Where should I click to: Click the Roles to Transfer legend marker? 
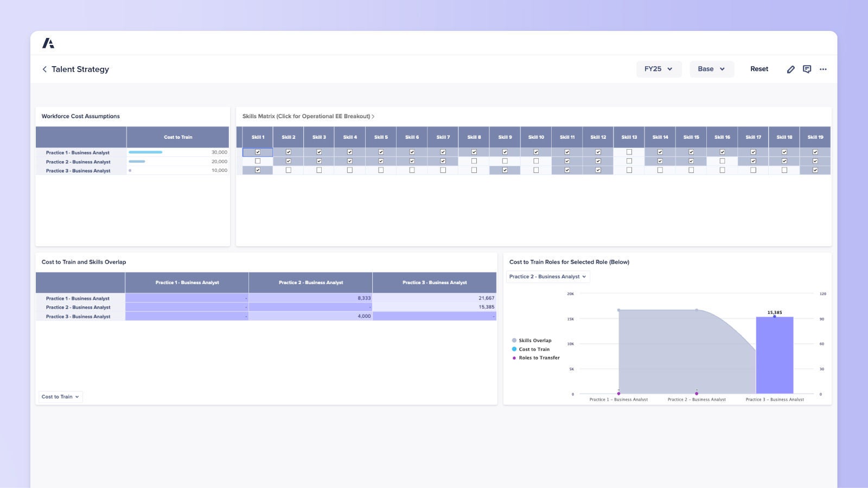(514, 358)
